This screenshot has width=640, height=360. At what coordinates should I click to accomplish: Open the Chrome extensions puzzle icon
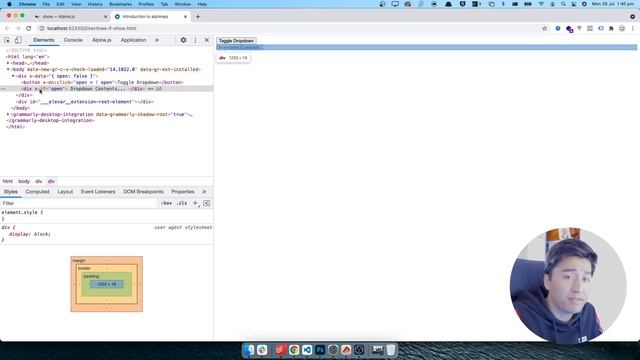click(611, 28)
